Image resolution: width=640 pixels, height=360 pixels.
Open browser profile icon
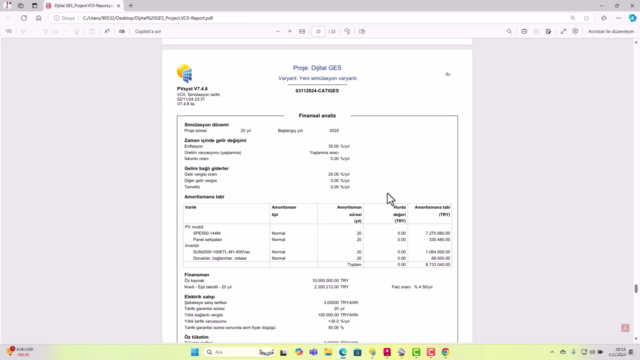click(x=8, y=6)
